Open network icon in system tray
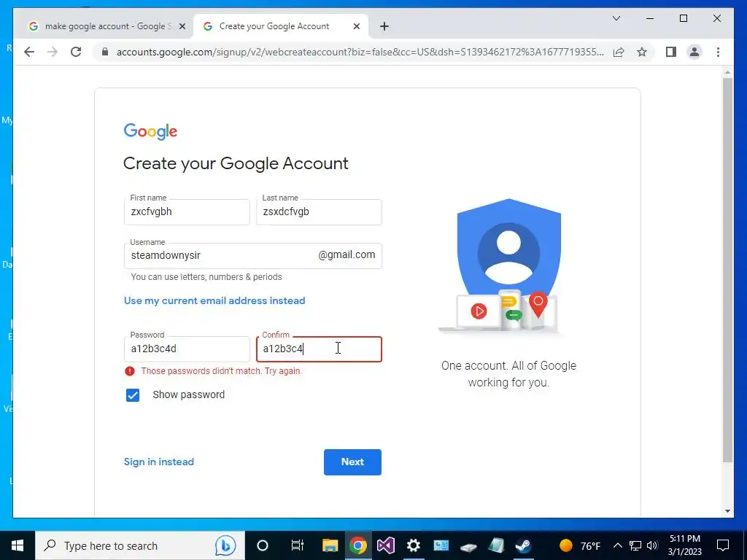 635,545
